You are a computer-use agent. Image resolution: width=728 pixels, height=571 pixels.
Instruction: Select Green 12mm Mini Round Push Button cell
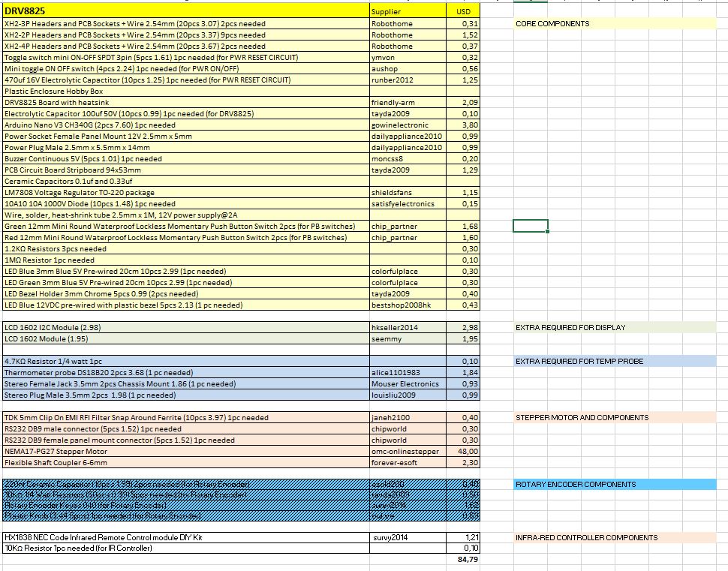(x=186, y=226)
